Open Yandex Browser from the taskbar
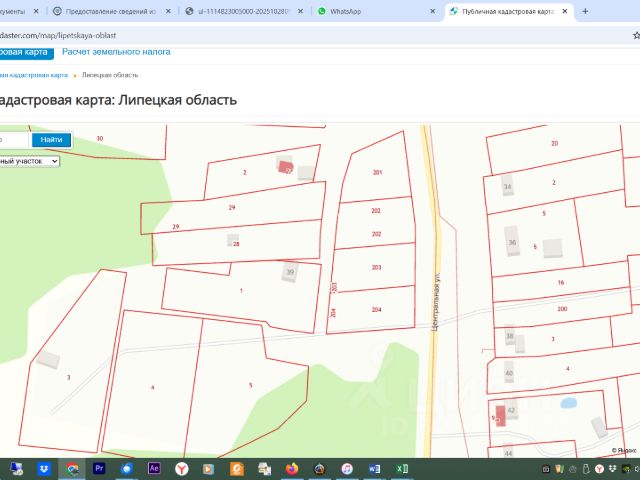This screenshot has width=640, height=480. pos(182,469)
